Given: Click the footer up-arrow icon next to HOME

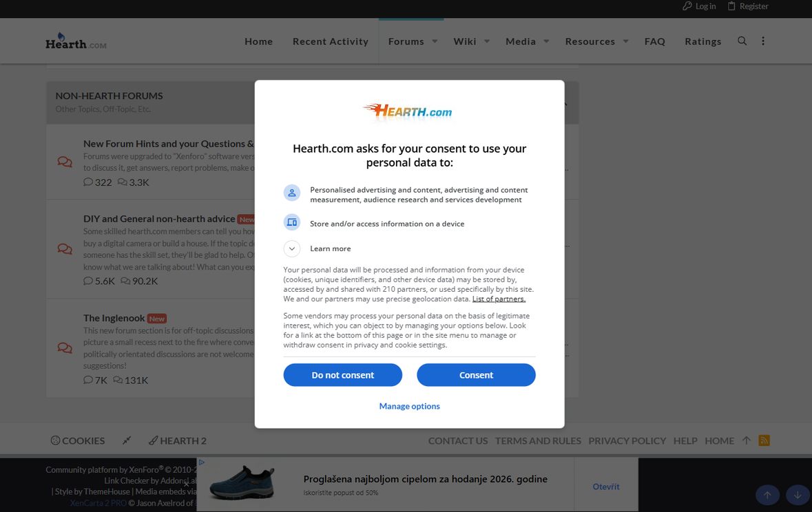Looking at the screenshot, I should (x=747, y=440).
